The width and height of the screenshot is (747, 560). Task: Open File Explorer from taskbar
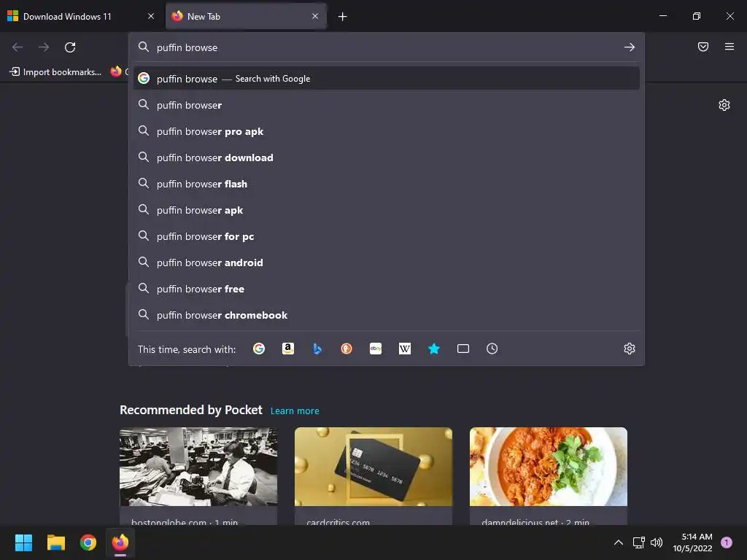tap(55, 542)
